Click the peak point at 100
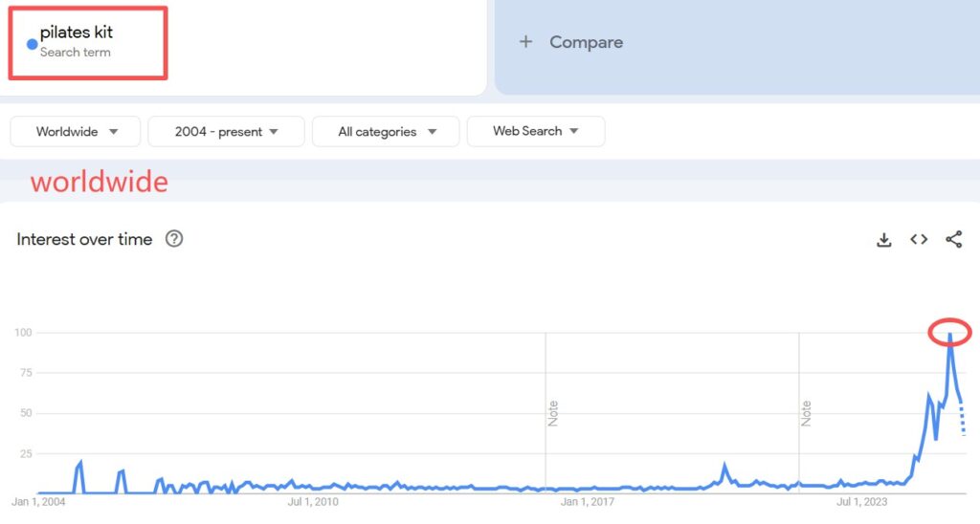 tap(949, 334)
